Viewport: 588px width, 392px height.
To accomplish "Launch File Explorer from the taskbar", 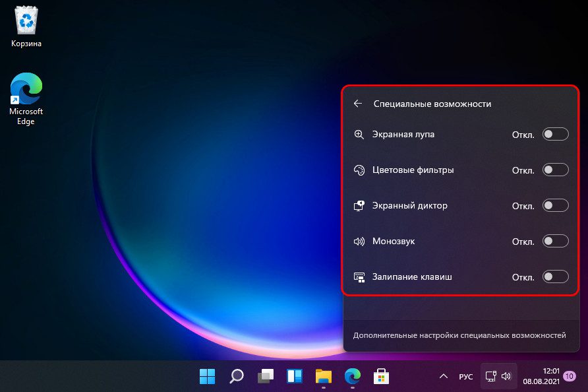I will coord(323,376).
